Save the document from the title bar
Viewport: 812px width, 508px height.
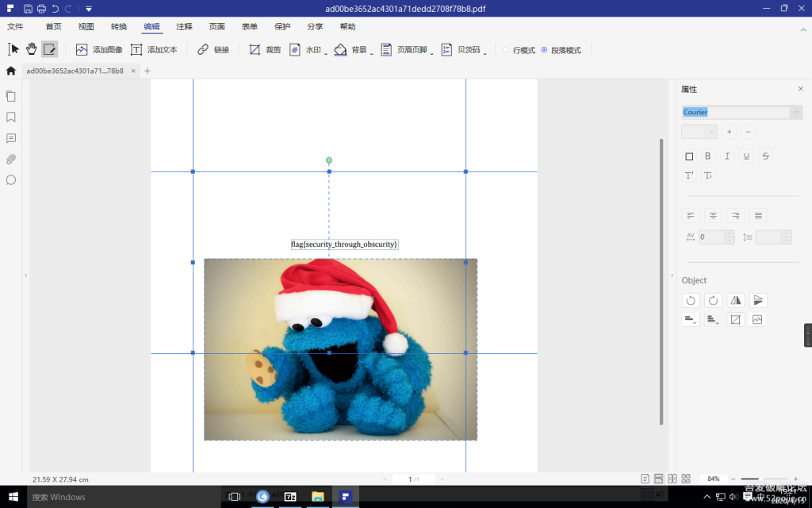[x=28, y=9]
